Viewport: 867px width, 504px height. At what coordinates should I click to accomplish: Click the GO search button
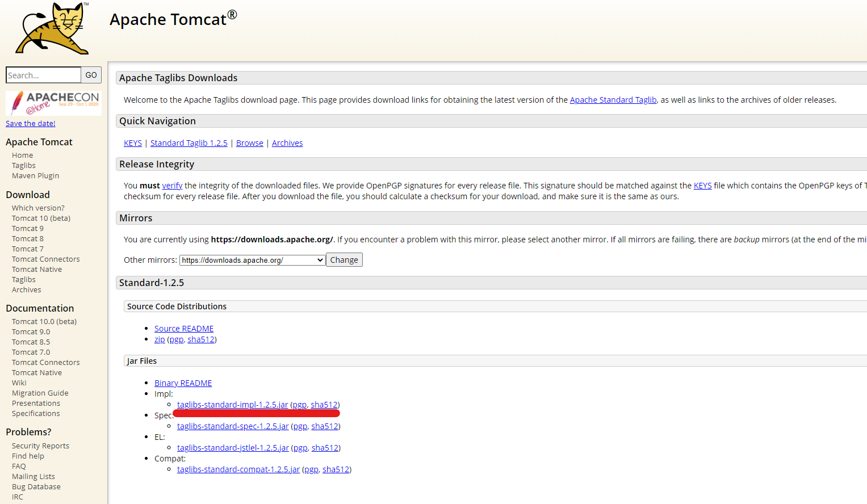pyautogui.click(x=91, y=75)
